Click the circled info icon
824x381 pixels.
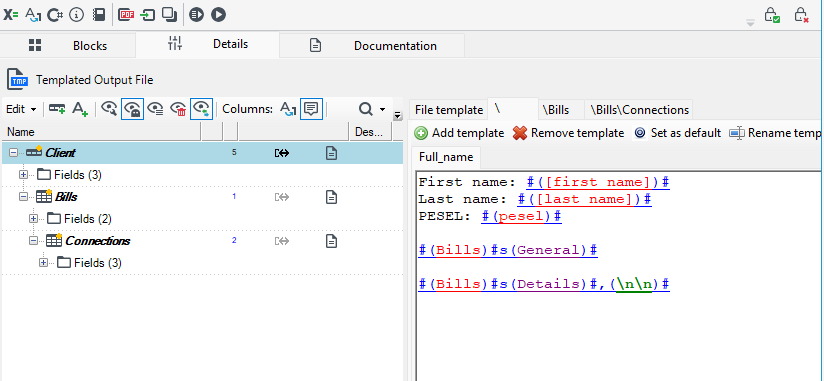(x=77, y=15)
